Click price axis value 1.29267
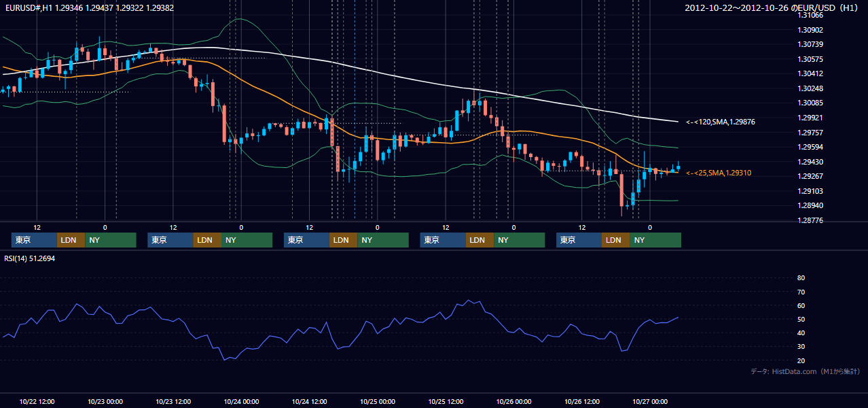Viewport: 868px width, 408px height. coord(810,176)
